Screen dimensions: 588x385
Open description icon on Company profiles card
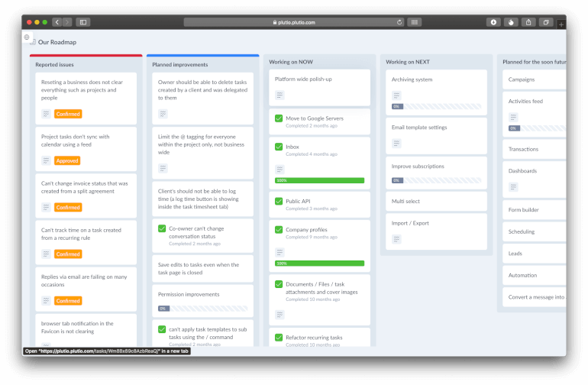tap(279, 252)
